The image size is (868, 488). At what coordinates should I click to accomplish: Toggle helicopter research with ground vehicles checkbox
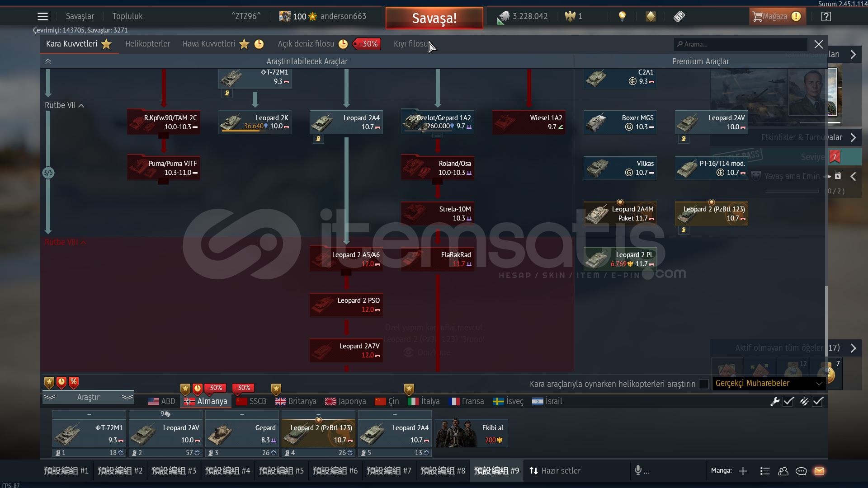[703, 384]
